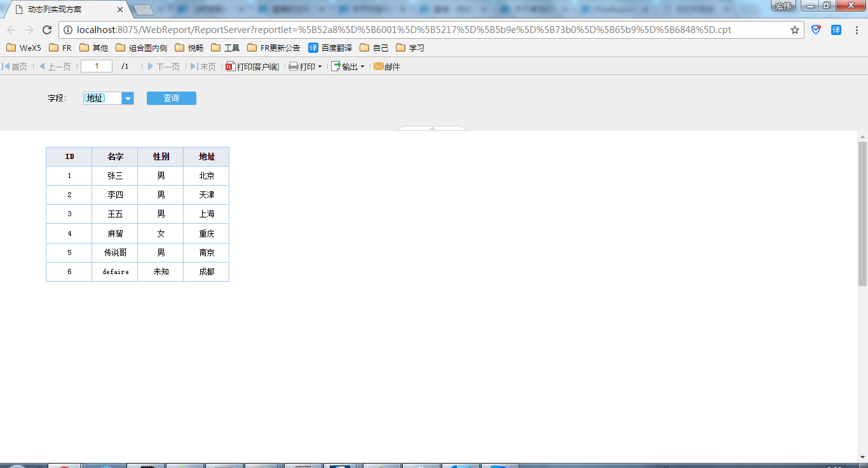
Task: Go to last page with 末页
Action: [203, 66]
